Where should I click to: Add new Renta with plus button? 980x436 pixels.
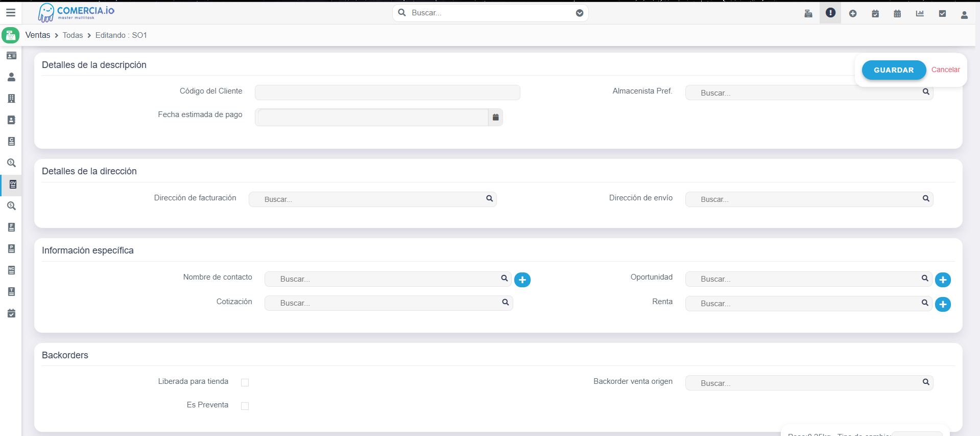[943, 304]
